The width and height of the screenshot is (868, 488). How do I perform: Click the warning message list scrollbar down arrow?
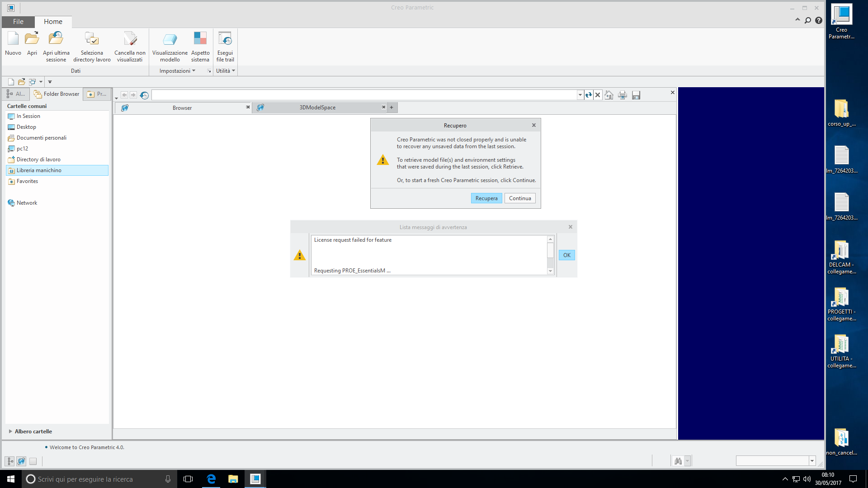(x=550, y=271)
